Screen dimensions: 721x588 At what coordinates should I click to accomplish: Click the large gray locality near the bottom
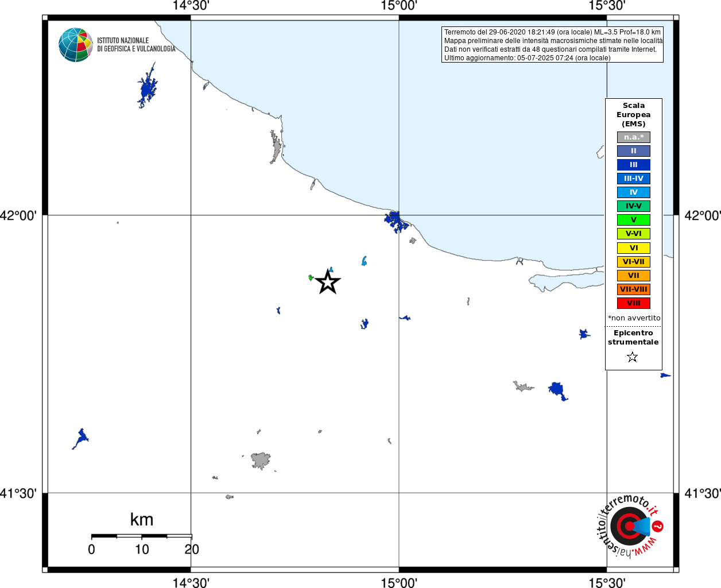(x=261, y=461)
